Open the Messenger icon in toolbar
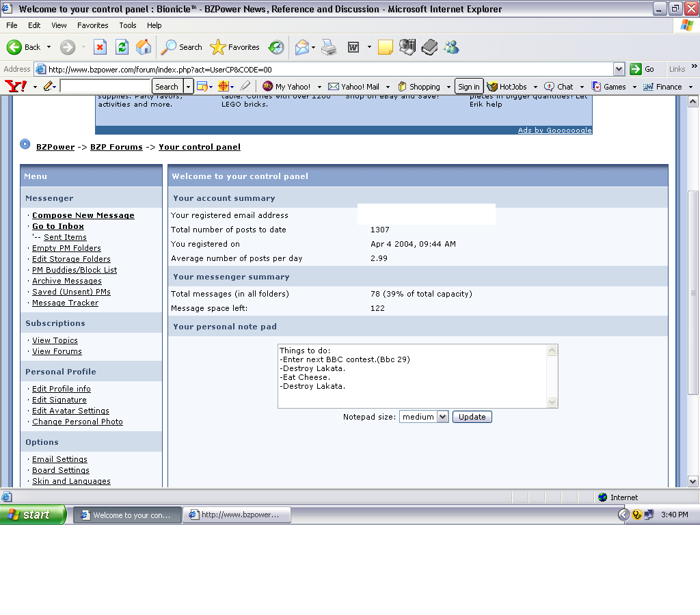 (451, 47)
